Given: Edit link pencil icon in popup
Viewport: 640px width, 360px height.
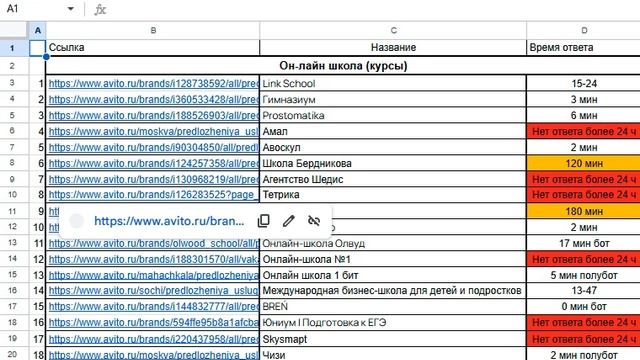Looking at the screenshot, I should click(289, 221).
